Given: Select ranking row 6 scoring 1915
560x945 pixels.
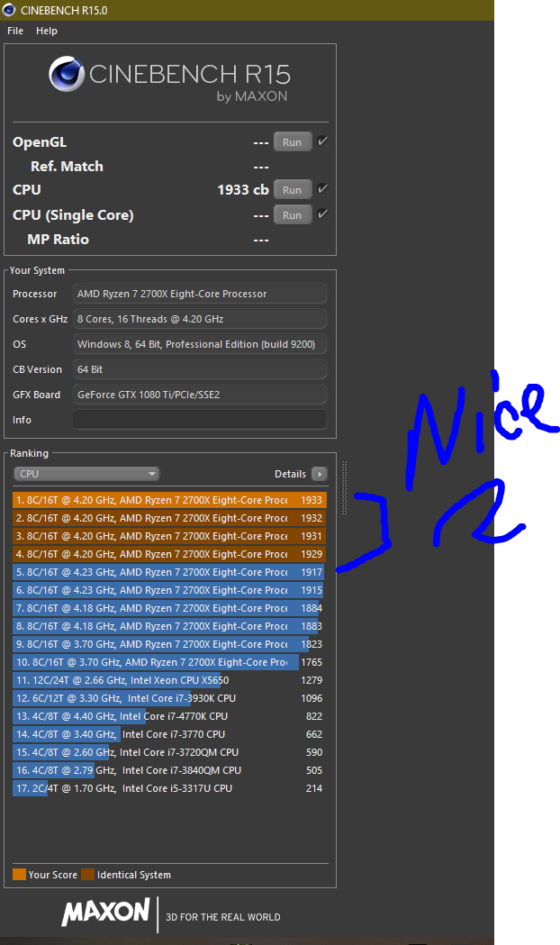Looking at the screenshot, I should click(170, 591).
